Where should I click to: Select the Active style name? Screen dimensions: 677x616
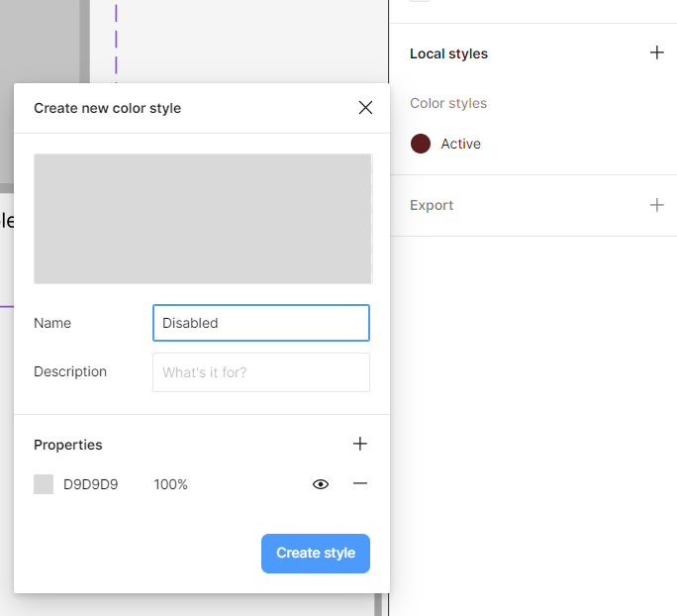[460, 144]
